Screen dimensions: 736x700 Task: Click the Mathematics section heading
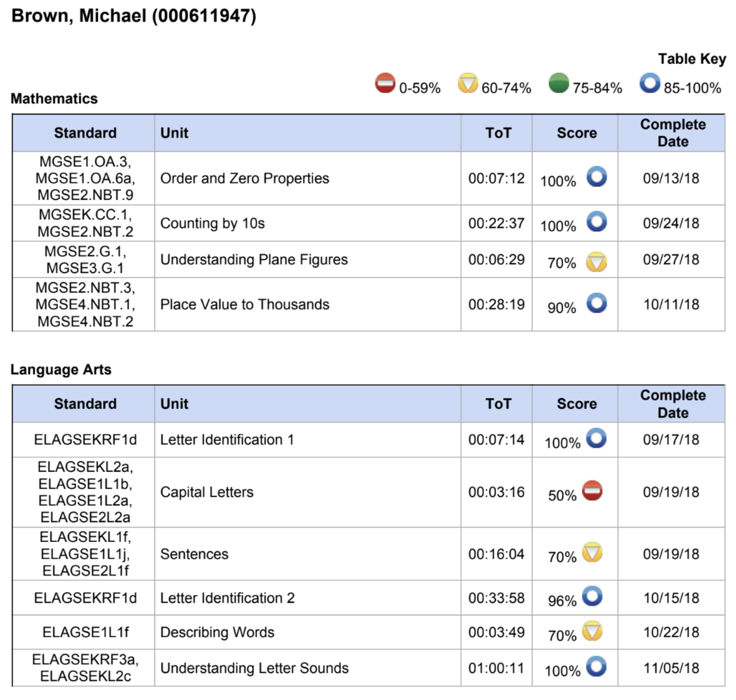(54, 99)
